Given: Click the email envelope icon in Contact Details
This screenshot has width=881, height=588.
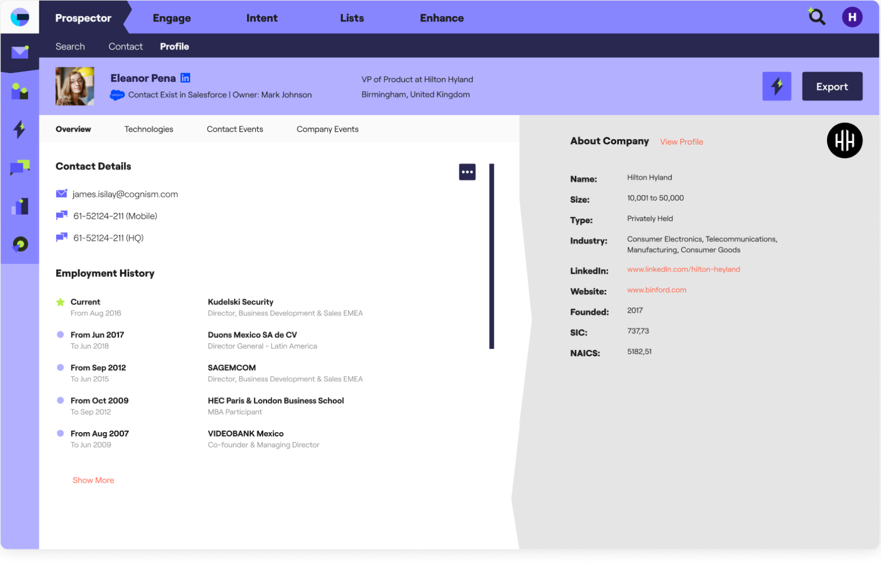Looking at the screenshot, I should (x=61, y=194).
